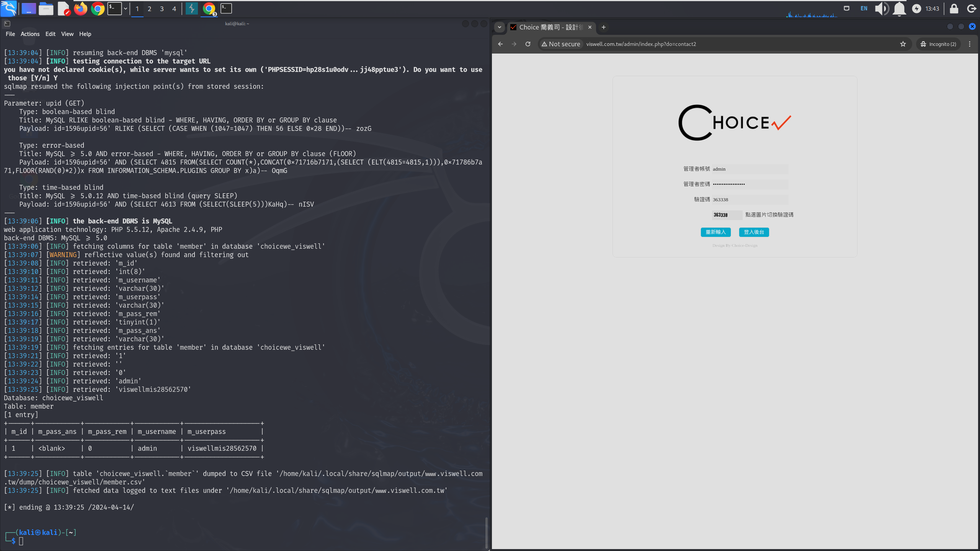This screenshot has height=551, width=980.
Task: Click the terminal scrollbar handle
Action: [486, 533]
